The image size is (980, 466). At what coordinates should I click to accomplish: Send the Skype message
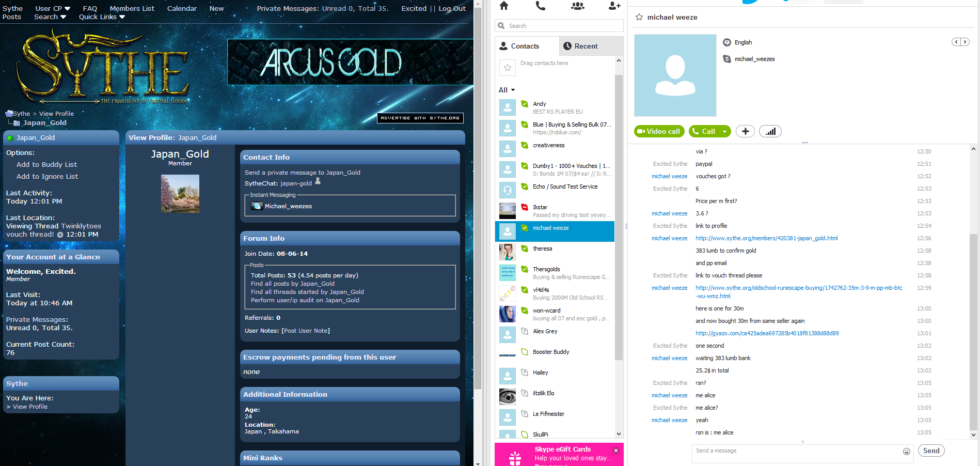point(931,451)
